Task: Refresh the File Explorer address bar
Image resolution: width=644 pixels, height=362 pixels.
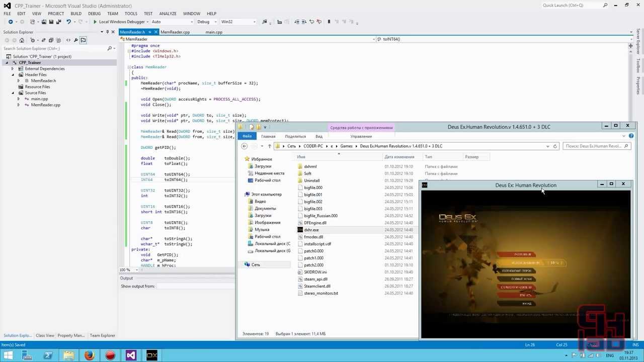Action: [555, 146]
